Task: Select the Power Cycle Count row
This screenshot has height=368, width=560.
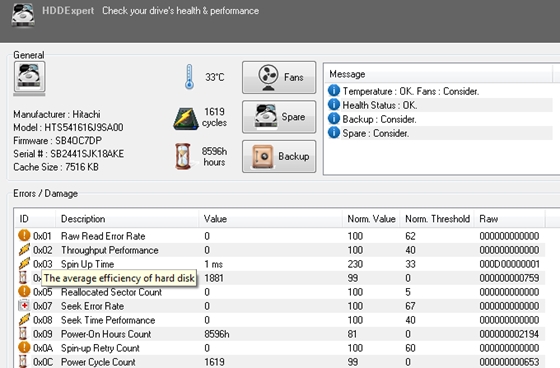Action: (280, 362)
